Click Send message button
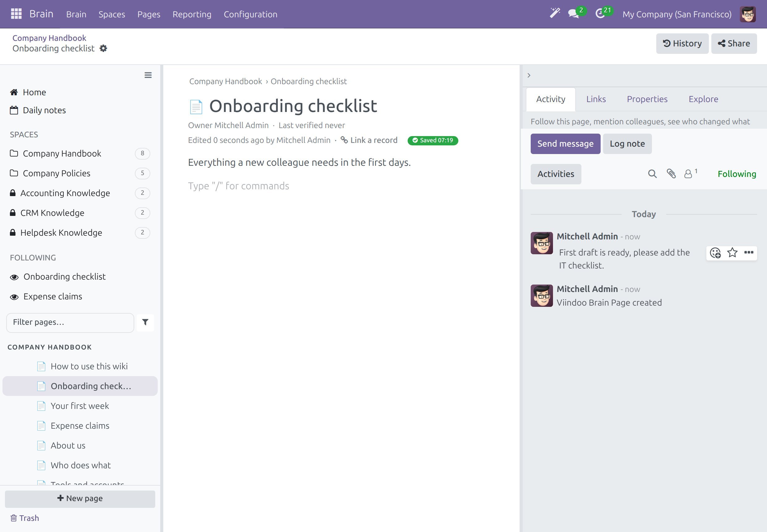The height and width of the screenshot is (532, 767). 565,144
